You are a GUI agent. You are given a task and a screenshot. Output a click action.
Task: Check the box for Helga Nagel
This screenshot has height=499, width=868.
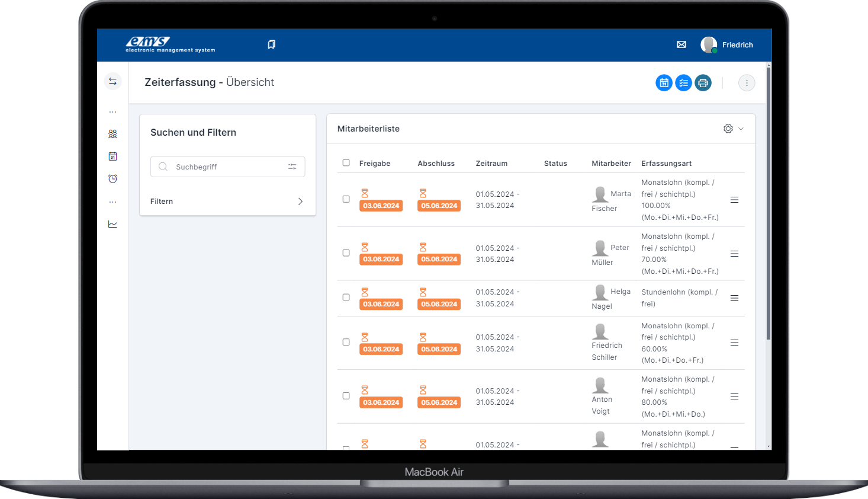point(346,298)
